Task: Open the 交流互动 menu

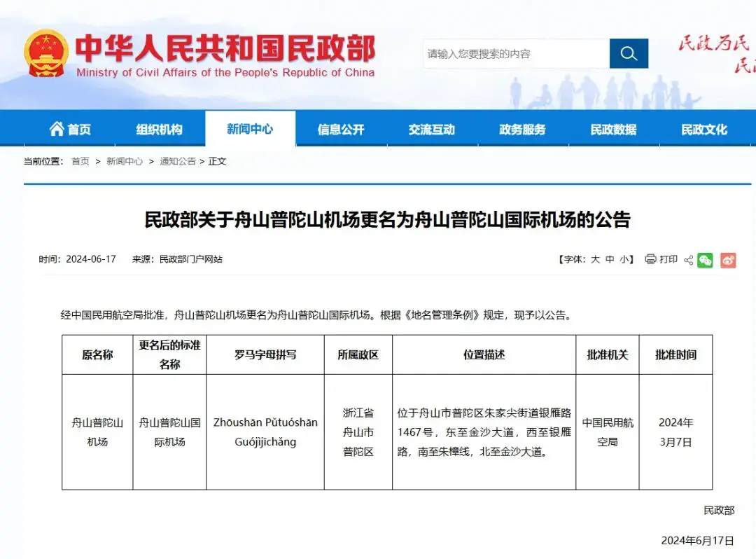Action: [432, 128]
